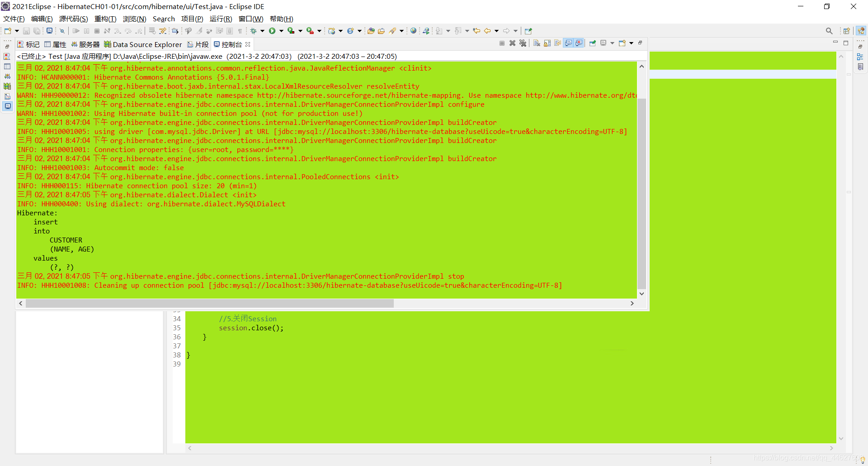Screen dimensions: 868x466
Task: Click the Open Type folder icon
Action: [x=371, y=31]
